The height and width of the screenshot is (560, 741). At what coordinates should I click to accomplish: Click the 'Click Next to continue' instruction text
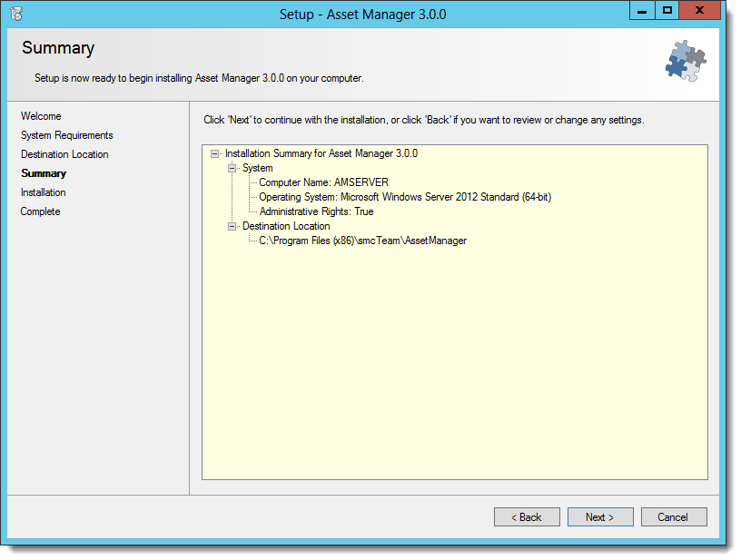tap(424, 120)
